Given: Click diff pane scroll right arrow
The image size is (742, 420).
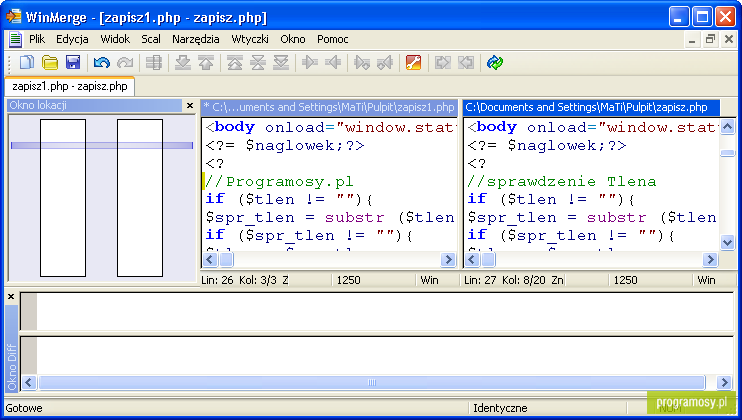Looking at the screenshot, I should tap(724, 382).
